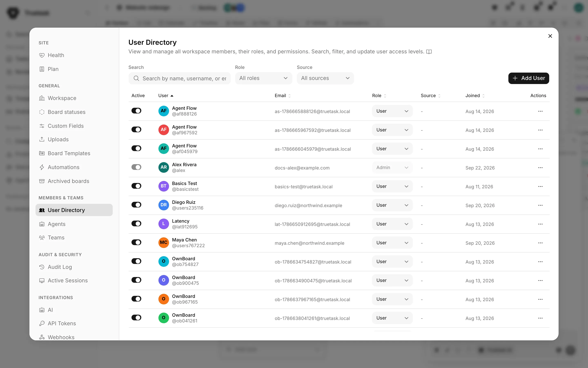Go to Teams page
The width and height of the screenshot is (588, 368).
(x=74, y=238)
